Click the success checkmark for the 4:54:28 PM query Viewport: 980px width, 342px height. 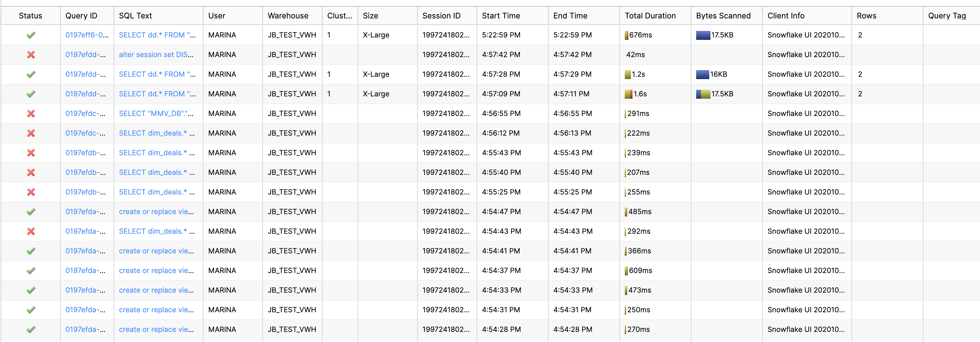tap(31, 330)
